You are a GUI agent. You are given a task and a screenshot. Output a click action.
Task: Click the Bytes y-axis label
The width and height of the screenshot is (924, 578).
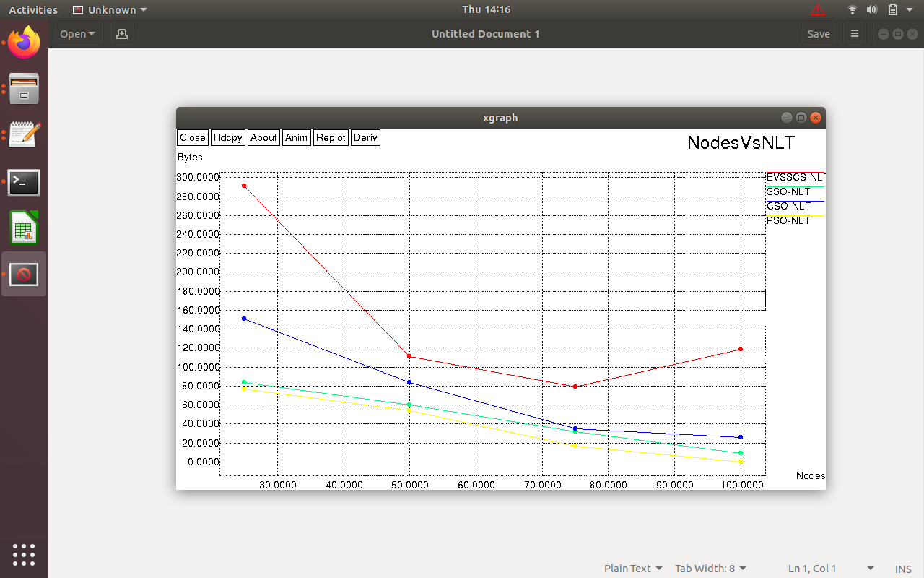click(190, 158)
